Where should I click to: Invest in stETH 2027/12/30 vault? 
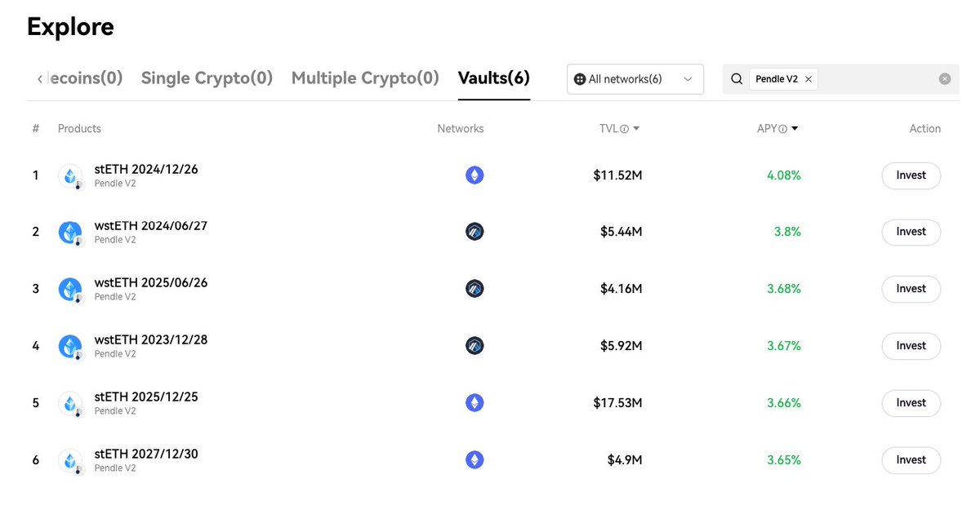(911, 460)
